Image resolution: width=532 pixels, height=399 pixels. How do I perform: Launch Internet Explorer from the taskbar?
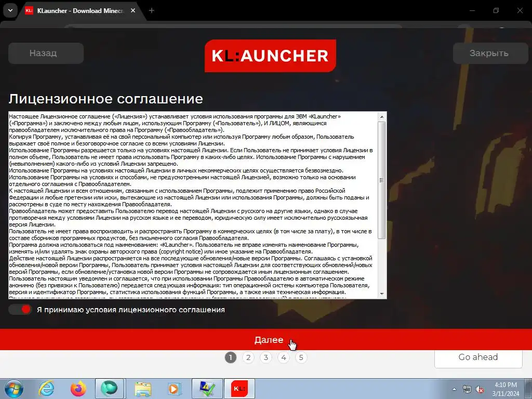(46, 389)
